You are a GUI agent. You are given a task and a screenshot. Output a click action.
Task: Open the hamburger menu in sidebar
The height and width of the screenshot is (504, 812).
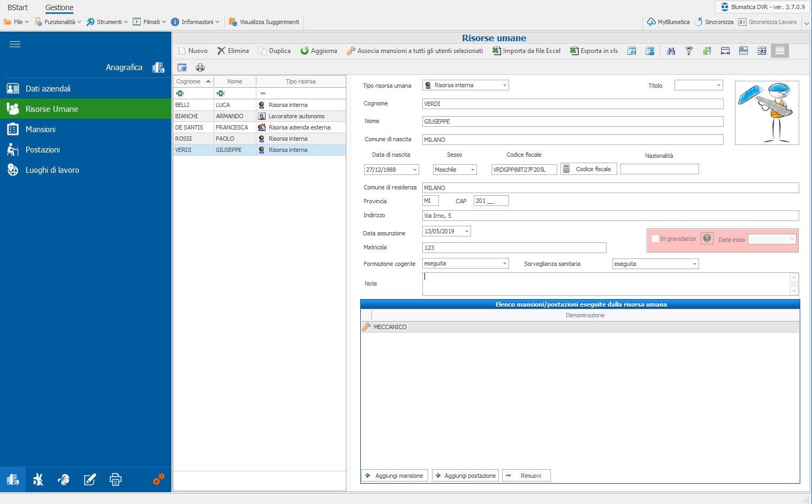coord(15,44)
